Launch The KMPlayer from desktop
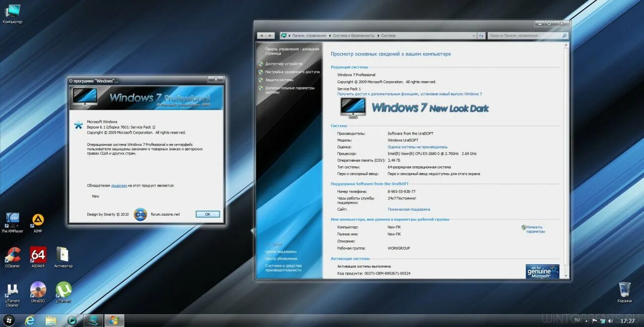Image resolution: width=644 pixels, height=327 pixels. click(x=12, y=222)
